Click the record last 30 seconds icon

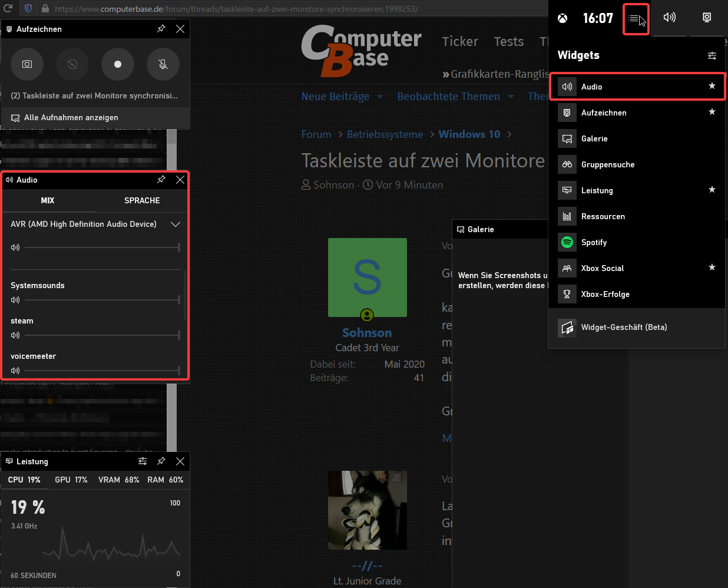pos(72,64)
